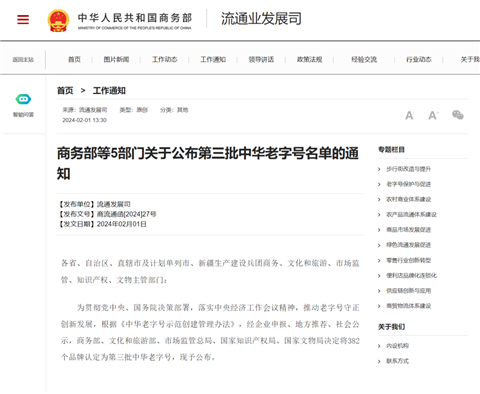Image resolution: width=480 pixels, height=394 pixels.
Task: Open the 智能问答 robot assistant
Action: [23, 105]
